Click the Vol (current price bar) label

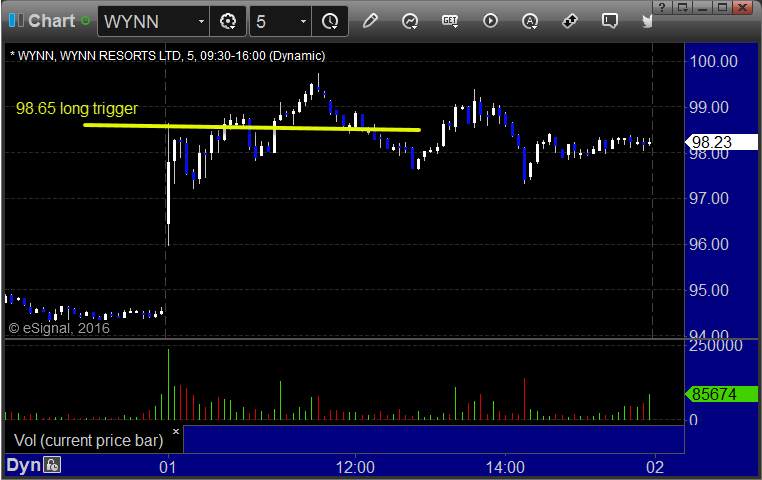88,440
